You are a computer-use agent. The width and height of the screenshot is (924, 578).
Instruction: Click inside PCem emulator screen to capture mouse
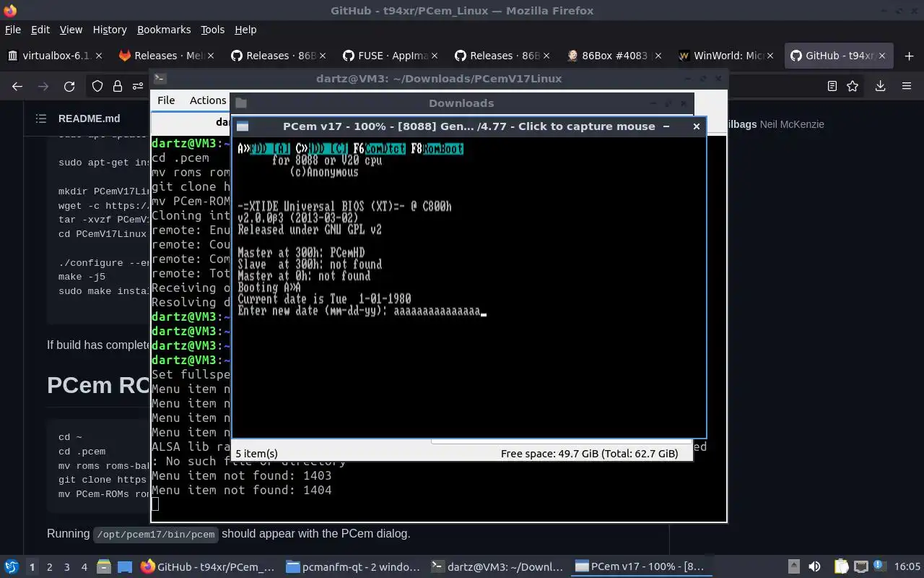[x=468, y=286]
